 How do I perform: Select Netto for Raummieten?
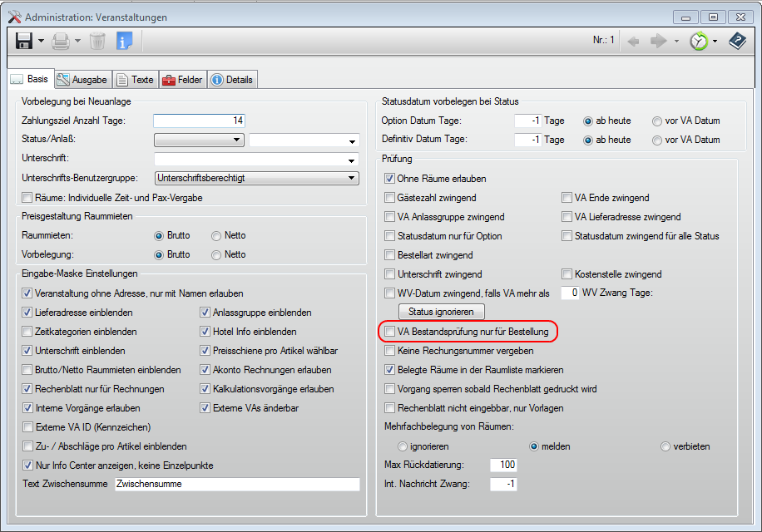(x=216, y=235)
